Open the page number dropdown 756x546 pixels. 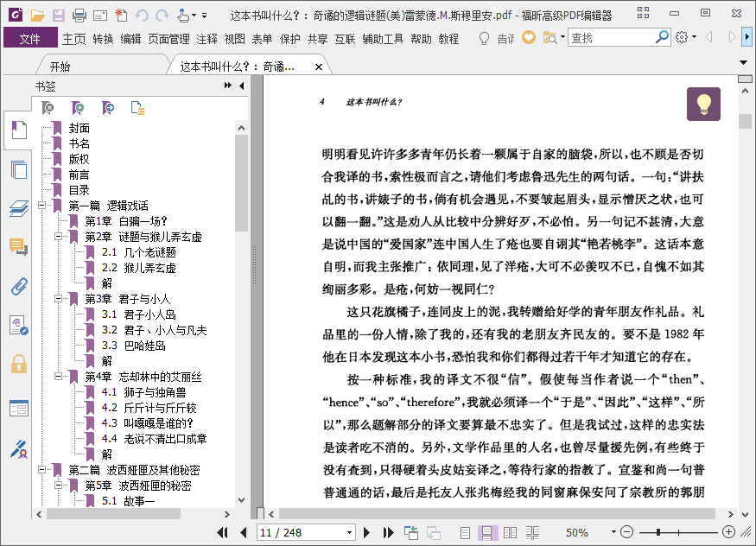pos(349,532)
